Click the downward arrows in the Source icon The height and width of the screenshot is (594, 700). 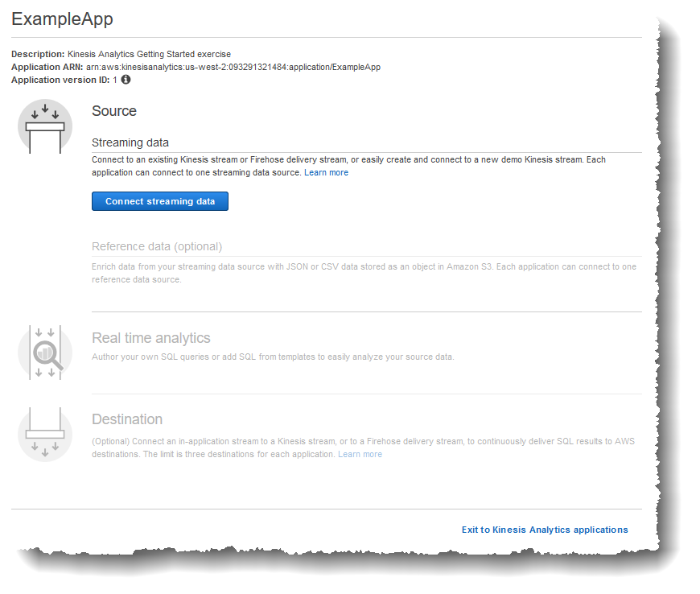[45, 109]
